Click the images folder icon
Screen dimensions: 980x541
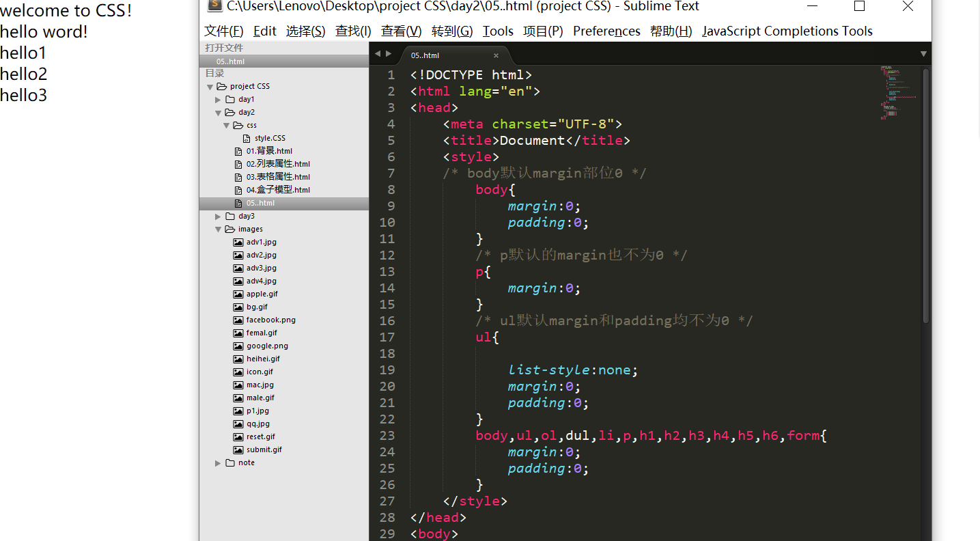click(229, 230)
